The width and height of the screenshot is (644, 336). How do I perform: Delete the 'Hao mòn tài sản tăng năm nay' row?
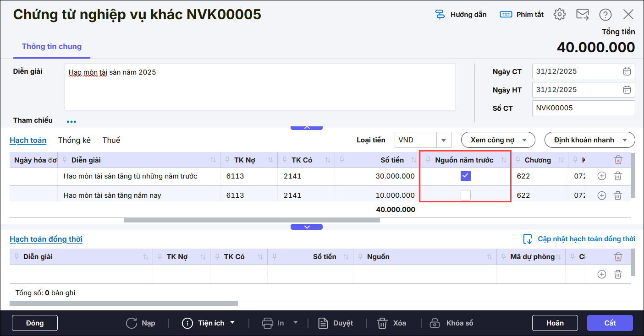pyautogui.click(x=618, y=195)
